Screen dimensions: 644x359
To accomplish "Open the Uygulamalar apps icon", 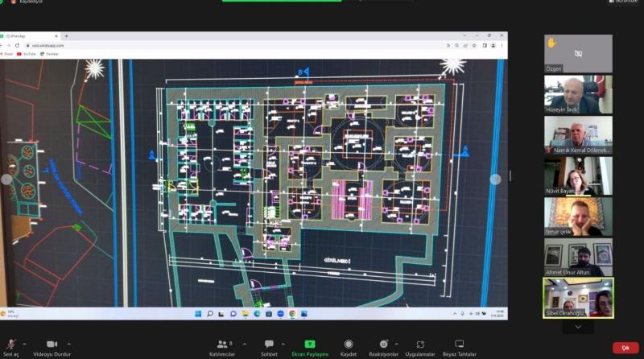I will [x=420, y=345].
